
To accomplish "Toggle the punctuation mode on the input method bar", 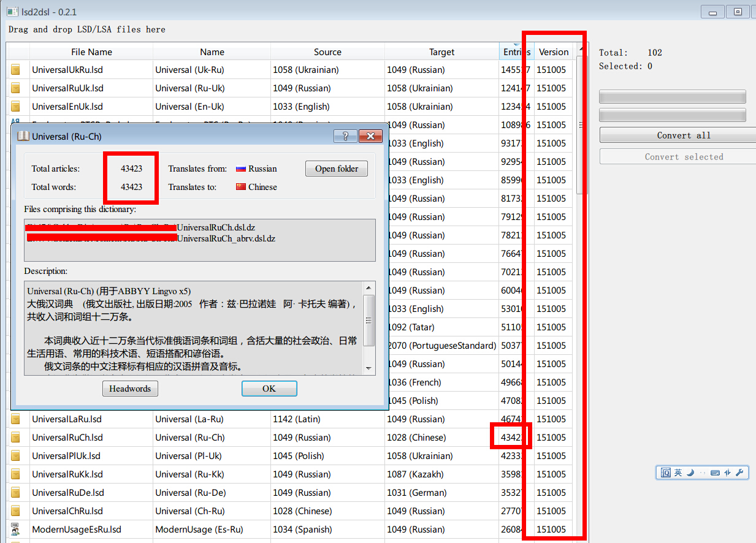I will pos(703,473).
